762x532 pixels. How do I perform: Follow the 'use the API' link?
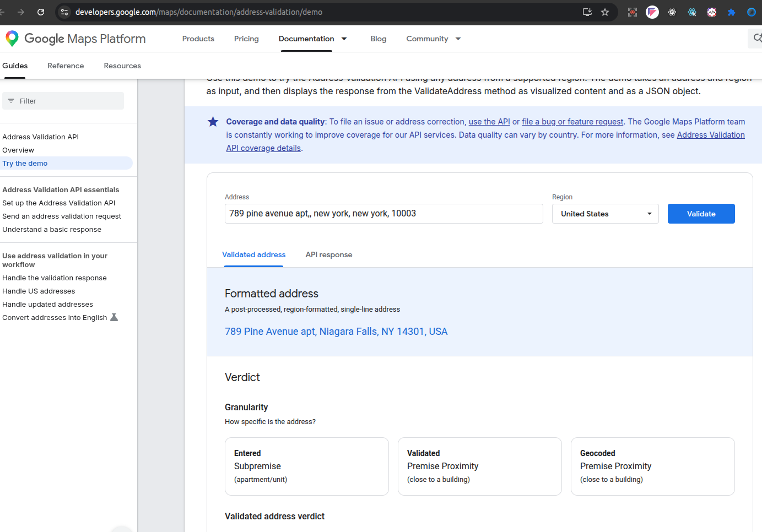(489, 122)
